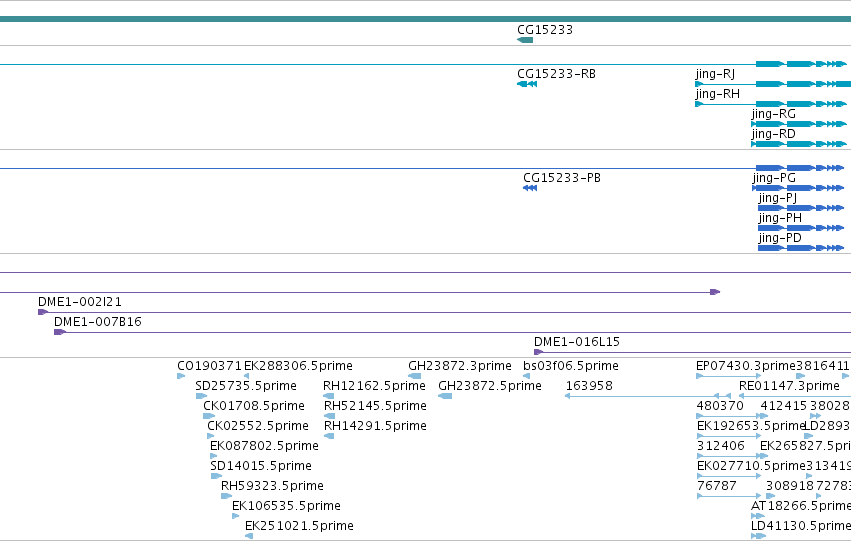Select the EK251021.5prime EST glyph
Screen dimensions: 851x541
pos(249,536)
